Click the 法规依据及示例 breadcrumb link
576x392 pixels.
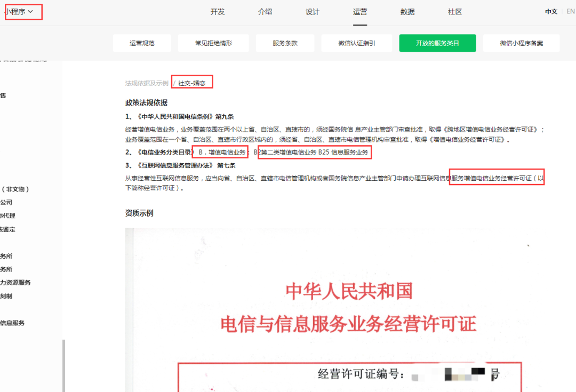pos(147,83)
